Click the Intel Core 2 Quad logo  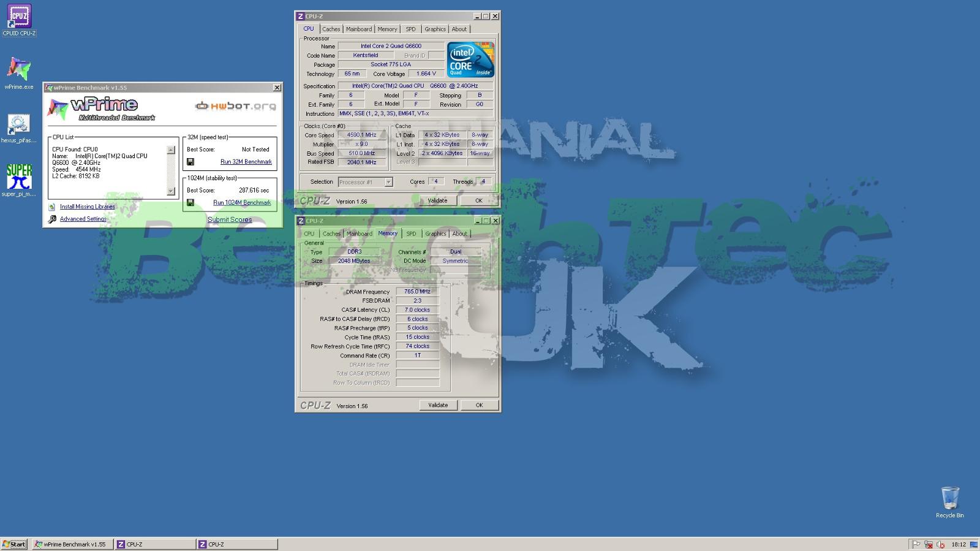point(470,59)
